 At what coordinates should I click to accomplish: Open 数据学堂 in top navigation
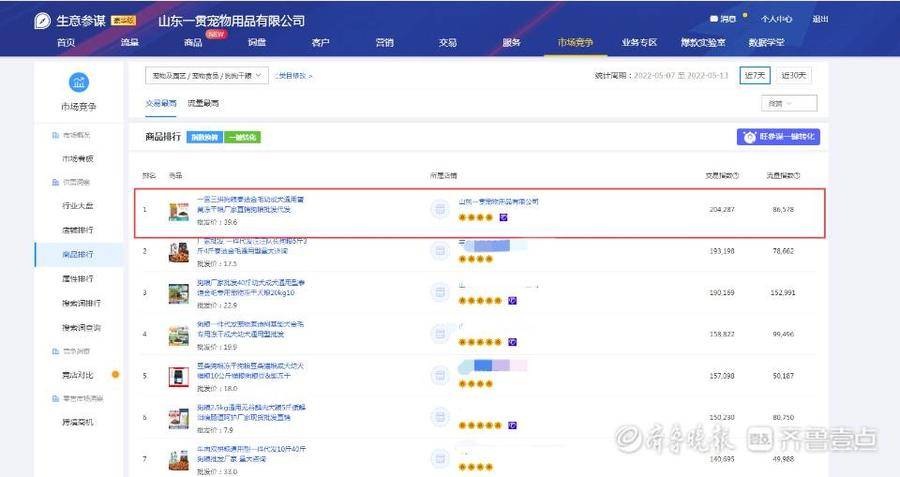766,42
